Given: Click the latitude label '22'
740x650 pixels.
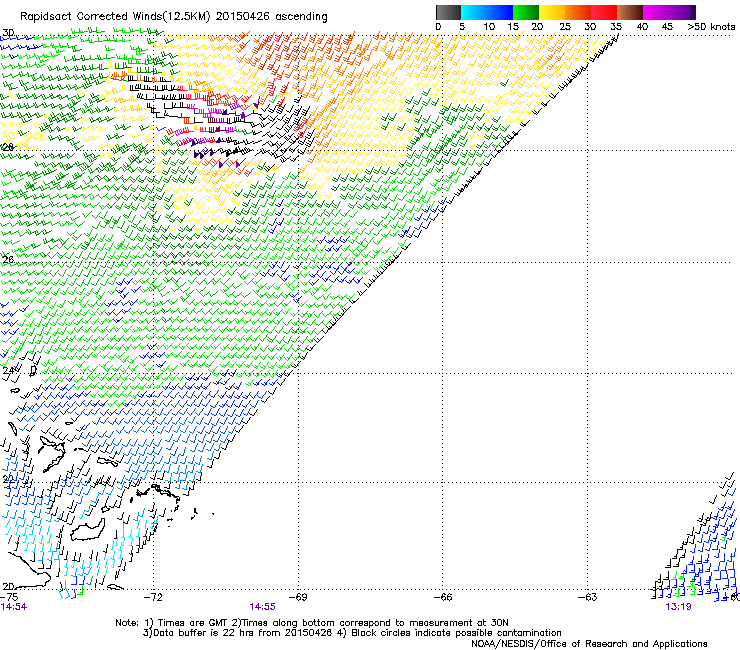Looking at the screenshot, I should tap(8, 479).
